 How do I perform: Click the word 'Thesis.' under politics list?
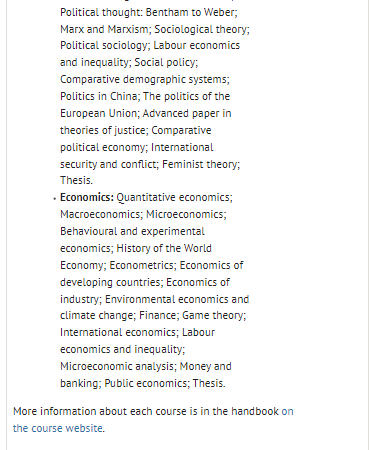click(76, 180)
